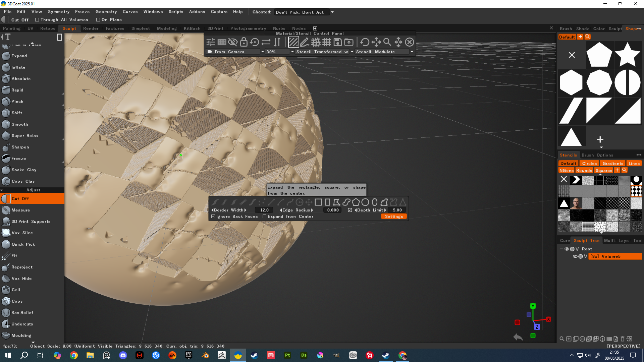
Task: Select the Smooth sculpt tool
Action: point(20,124)
